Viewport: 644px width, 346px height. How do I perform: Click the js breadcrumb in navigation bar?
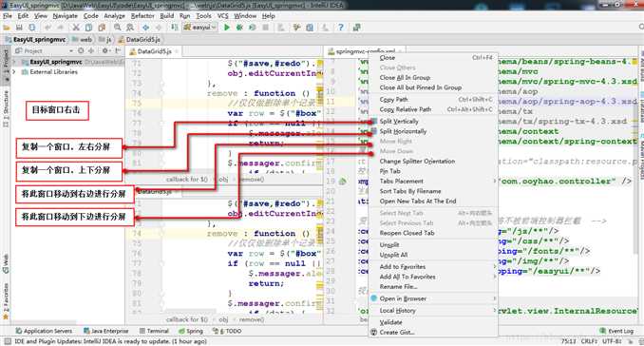[x=106, y=40]
